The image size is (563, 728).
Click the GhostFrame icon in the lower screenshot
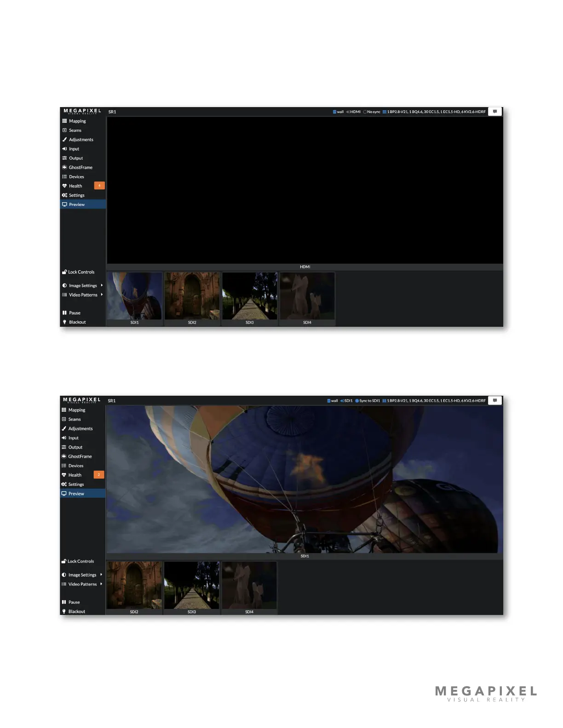point(64,456)
